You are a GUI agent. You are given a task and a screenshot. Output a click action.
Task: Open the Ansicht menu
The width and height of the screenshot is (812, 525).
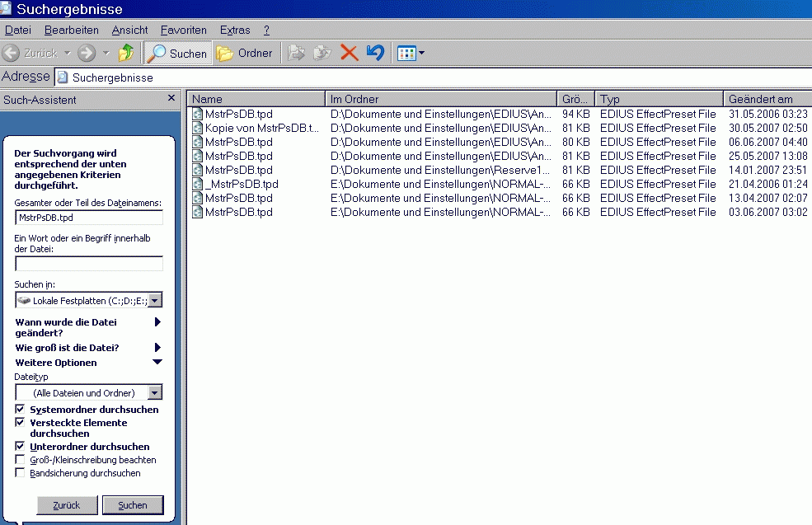point(129,30)
